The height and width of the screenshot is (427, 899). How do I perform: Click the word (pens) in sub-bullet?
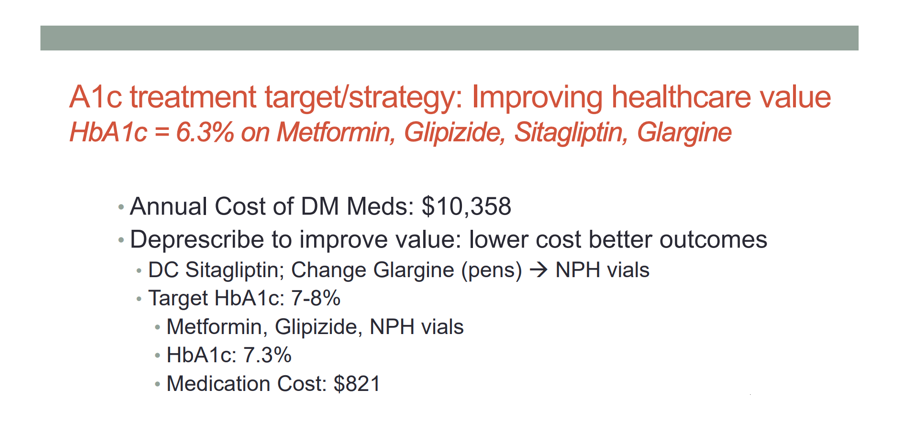(492, 270)
